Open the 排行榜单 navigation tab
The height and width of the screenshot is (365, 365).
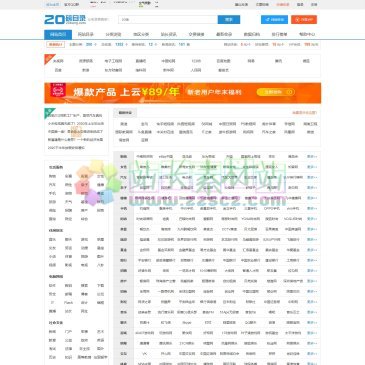click(x=279, y=34)
